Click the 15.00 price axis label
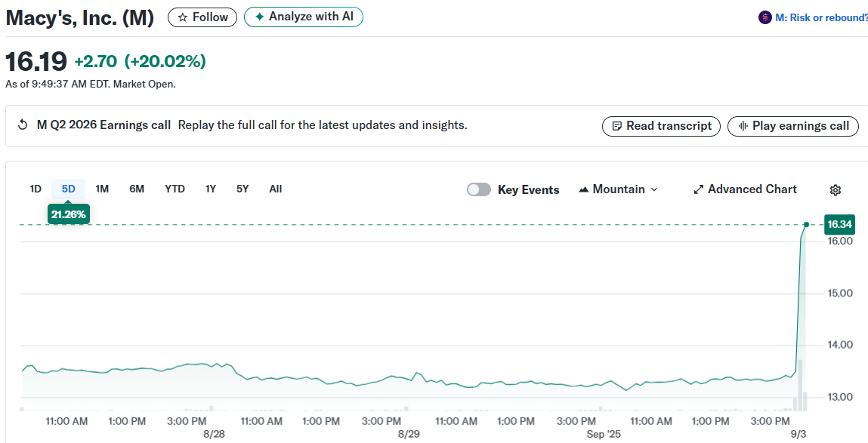Screen dimensions: 868x443 click(x=840, y=293)
